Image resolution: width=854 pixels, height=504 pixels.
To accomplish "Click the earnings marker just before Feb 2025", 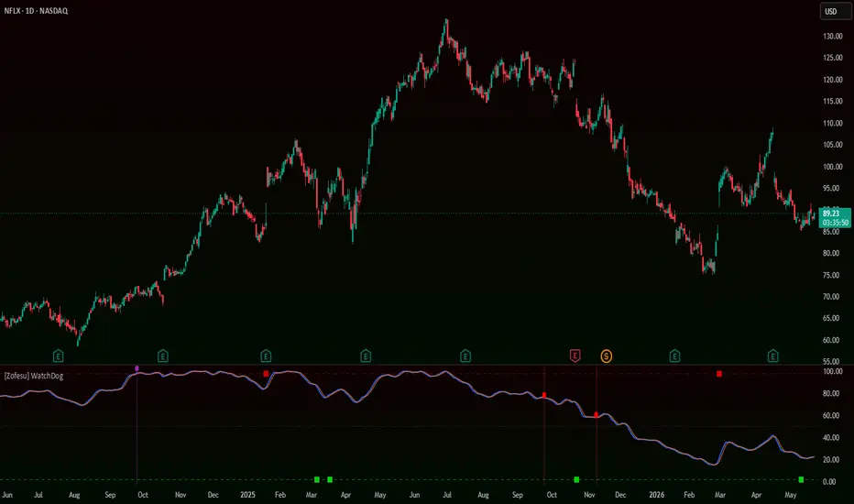I will [266, 356].
